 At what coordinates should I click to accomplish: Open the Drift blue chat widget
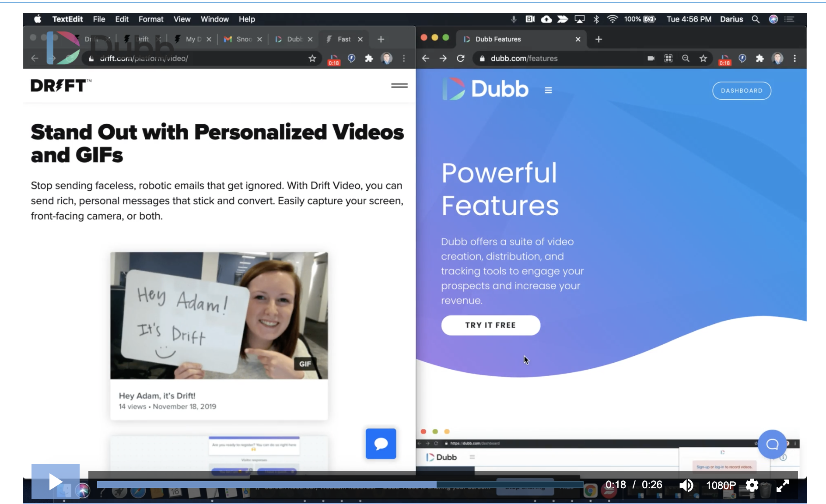pyautogui.click(x=381, y=444)
